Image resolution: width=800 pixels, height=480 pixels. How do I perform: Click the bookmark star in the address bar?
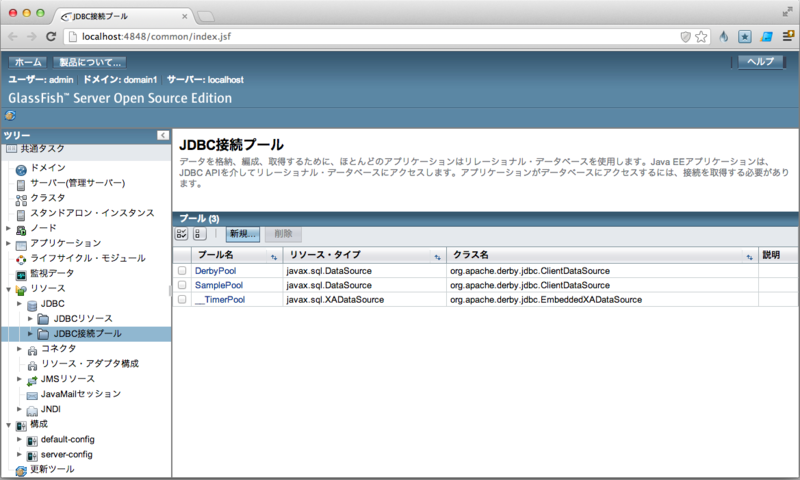701,36
